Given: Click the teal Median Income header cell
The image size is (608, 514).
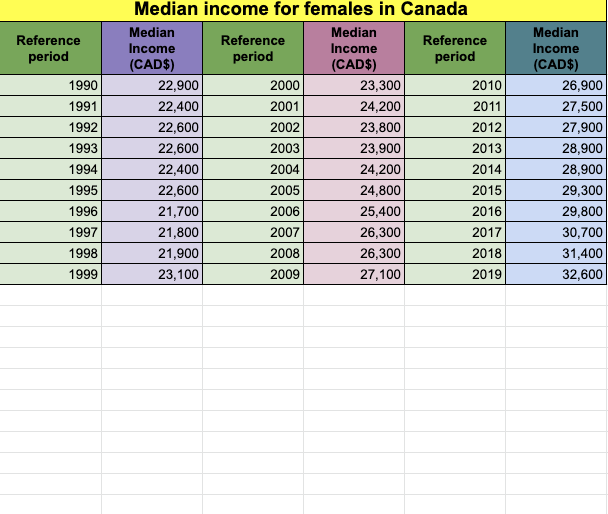Looking at the screenshot, I should click(x=556, y=48).
